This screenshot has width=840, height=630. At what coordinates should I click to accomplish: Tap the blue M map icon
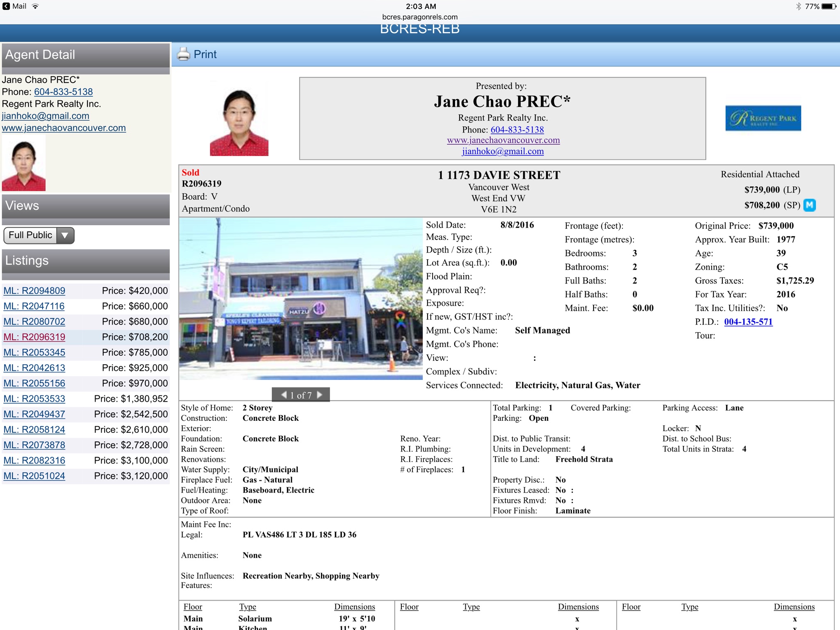[x=809, y=205]
